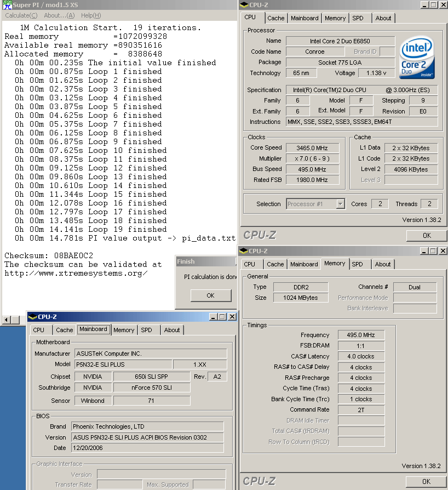Click the Multiplier value x 7.0 ( 6 - 9 )
Viewport: 448px width, 490px height.
[312, 158]
